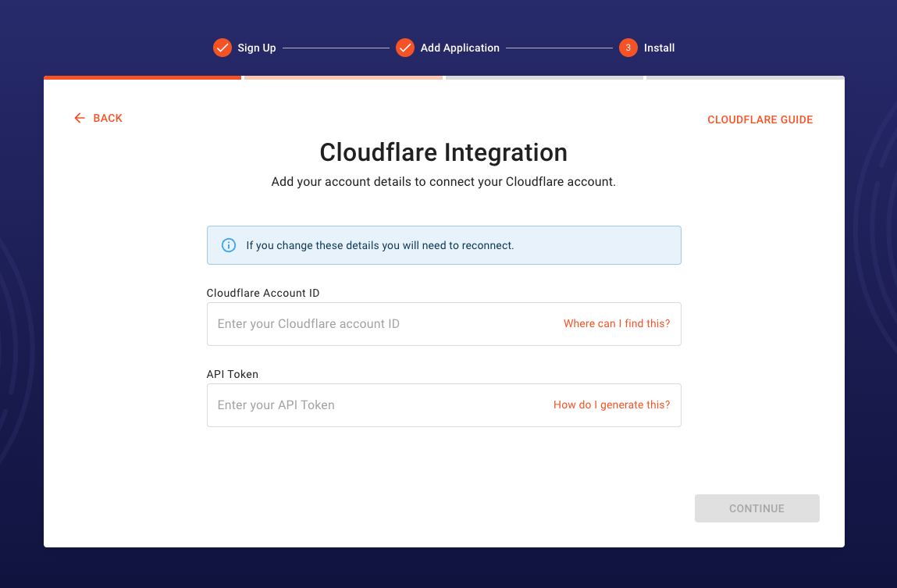Click the 'API Token' field label
Image resolution: width=897 pixels, height=588 pixels.
pos(233,374)
